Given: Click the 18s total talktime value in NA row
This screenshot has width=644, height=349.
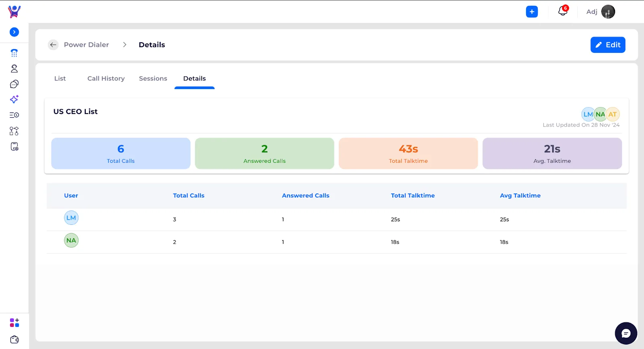Looking at the screenshot, I should [x=395, y=242].
